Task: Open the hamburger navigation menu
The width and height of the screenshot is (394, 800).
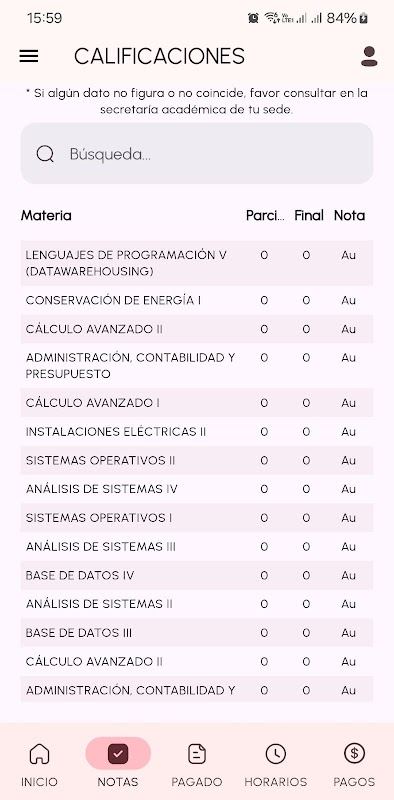Action: point(29,56)
